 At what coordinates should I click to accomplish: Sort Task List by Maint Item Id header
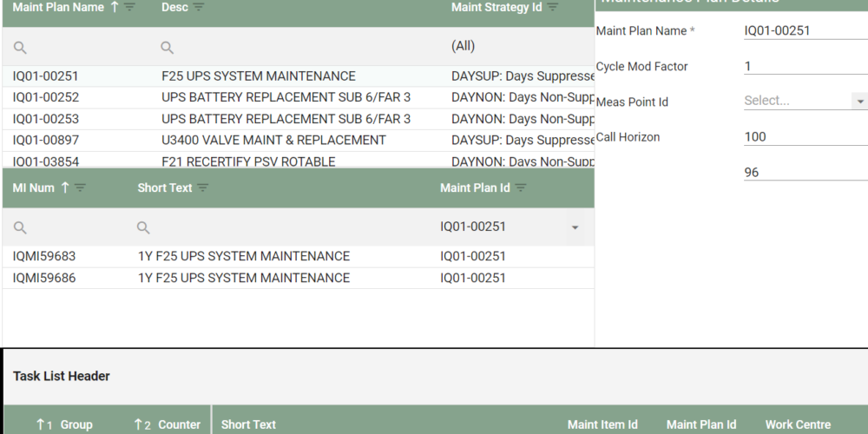click(602, 424)
